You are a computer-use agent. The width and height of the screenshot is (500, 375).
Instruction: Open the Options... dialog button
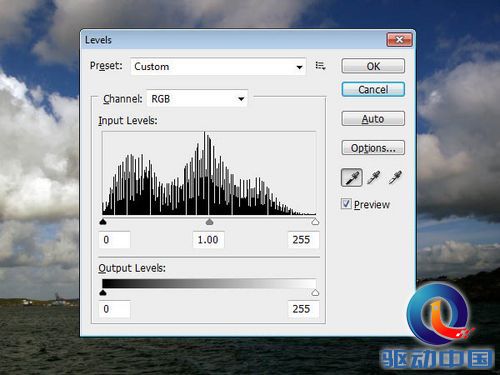(373, 148)
